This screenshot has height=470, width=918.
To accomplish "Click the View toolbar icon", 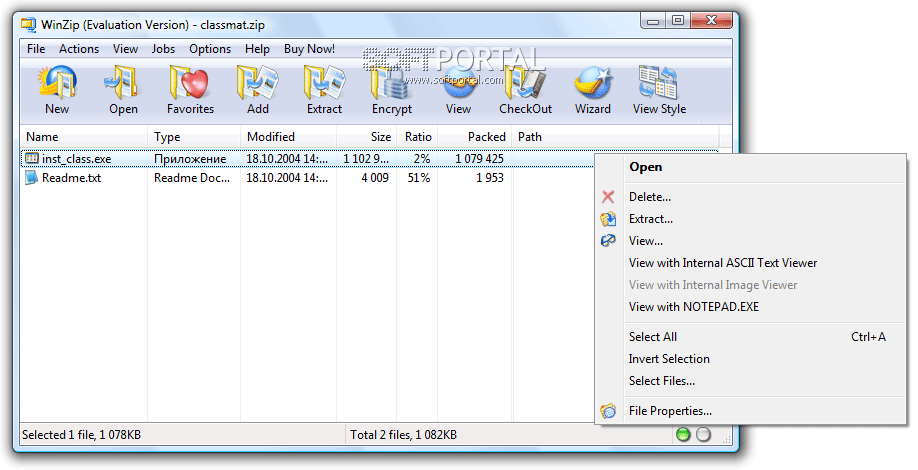I will click(458, 83).
